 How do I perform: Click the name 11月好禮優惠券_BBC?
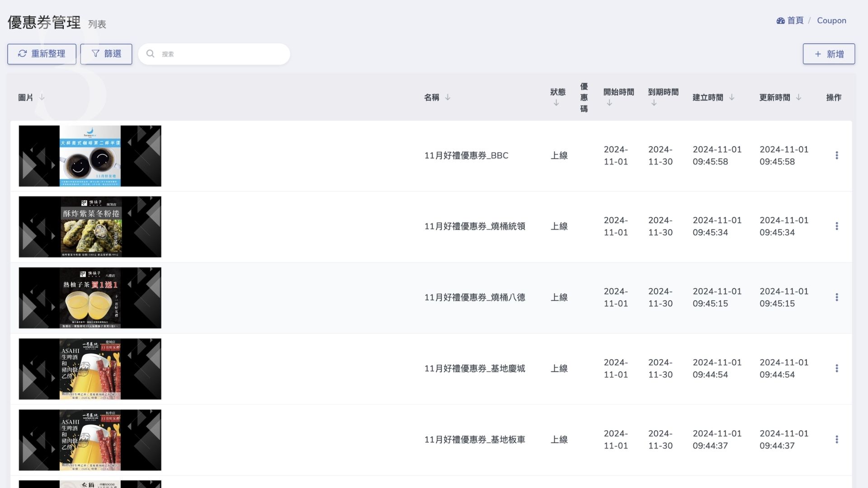(x=466, y=155)
